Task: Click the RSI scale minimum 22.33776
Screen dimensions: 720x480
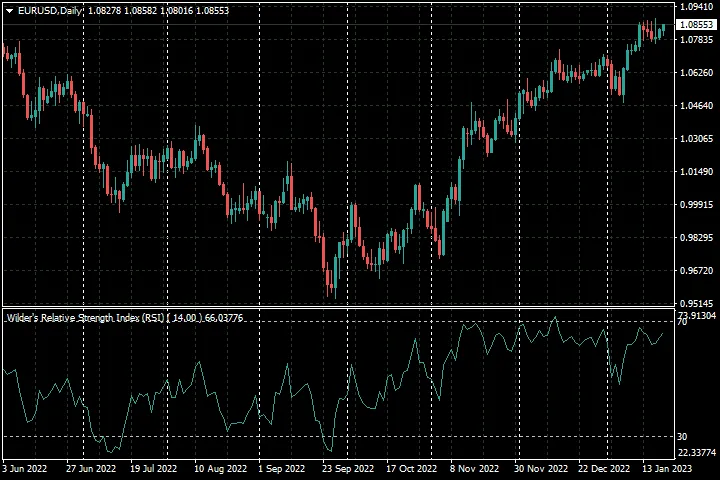Action: click(x=697, y=453)
